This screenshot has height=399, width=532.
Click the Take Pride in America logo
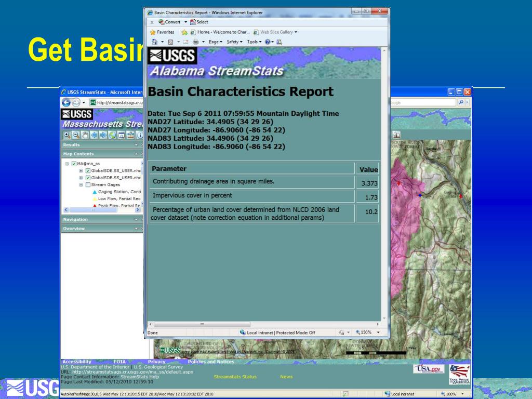click(460, 375)
